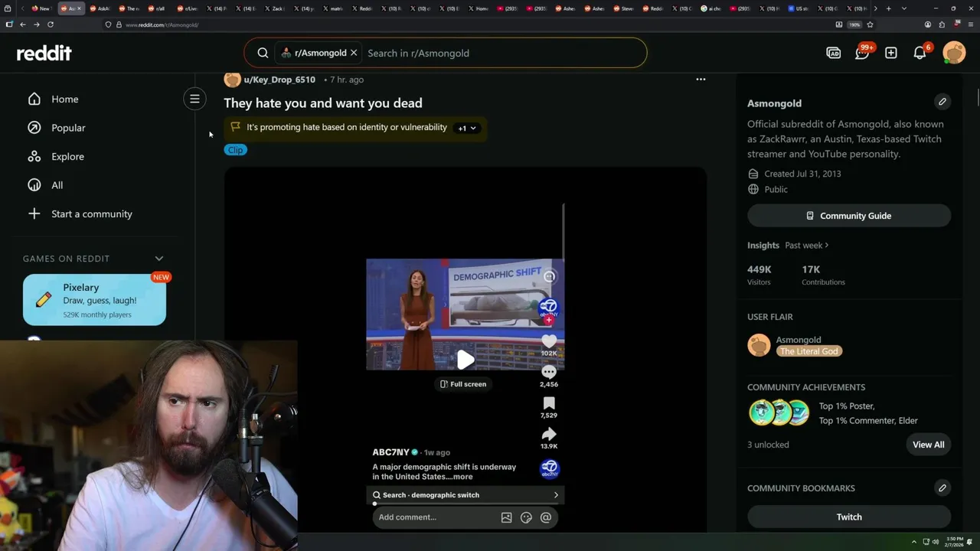Click the report flag icon
This screenshot has width=980, height=551.
pos(236,127)
